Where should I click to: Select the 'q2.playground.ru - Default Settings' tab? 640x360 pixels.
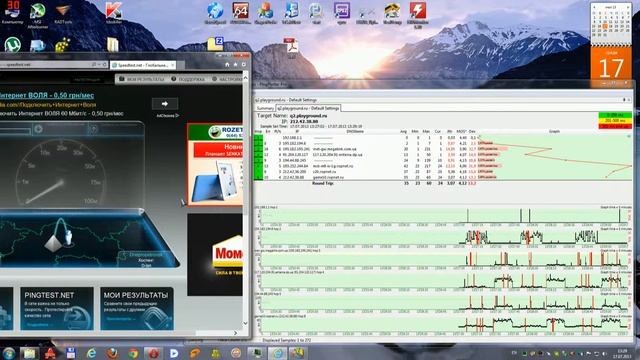point(309,108)
